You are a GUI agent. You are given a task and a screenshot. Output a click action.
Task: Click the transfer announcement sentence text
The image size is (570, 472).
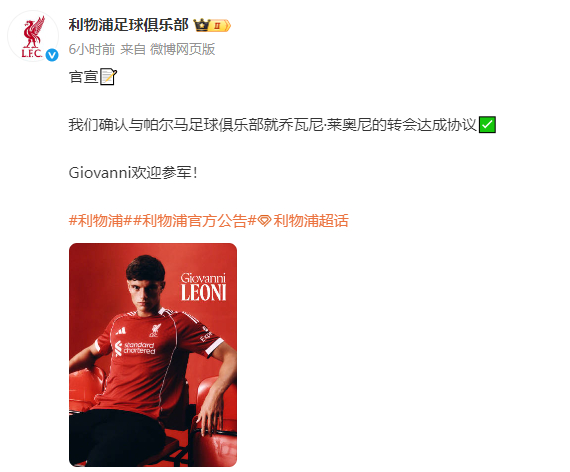(x=273, y=125)
